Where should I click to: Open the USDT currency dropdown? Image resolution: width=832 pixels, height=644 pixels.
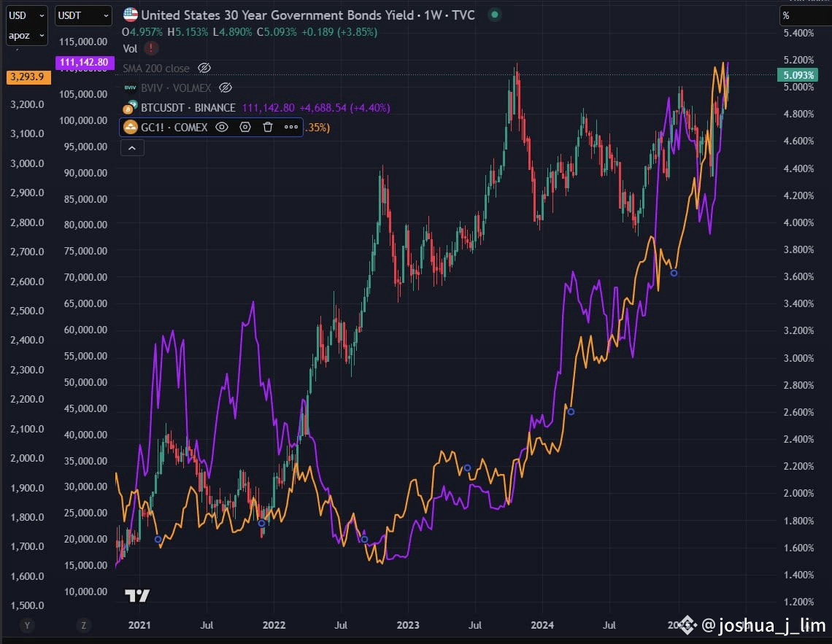click(x=83, y=15)
